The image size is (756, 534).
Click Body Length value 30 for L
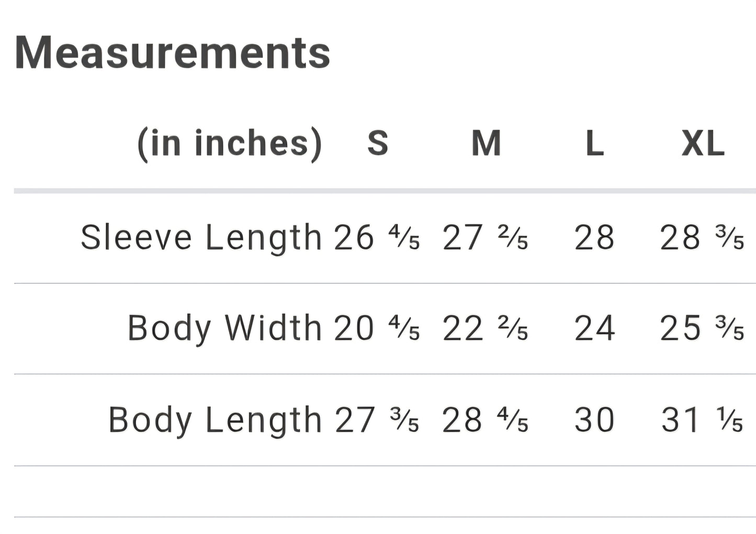point(594,420)
